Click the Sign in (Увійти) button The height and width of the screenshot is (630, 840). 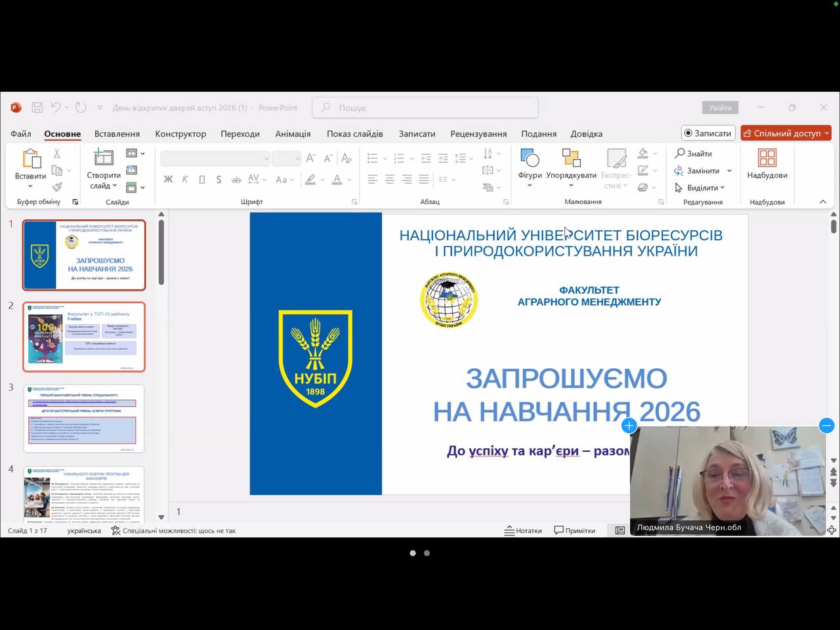pos(720,108)
